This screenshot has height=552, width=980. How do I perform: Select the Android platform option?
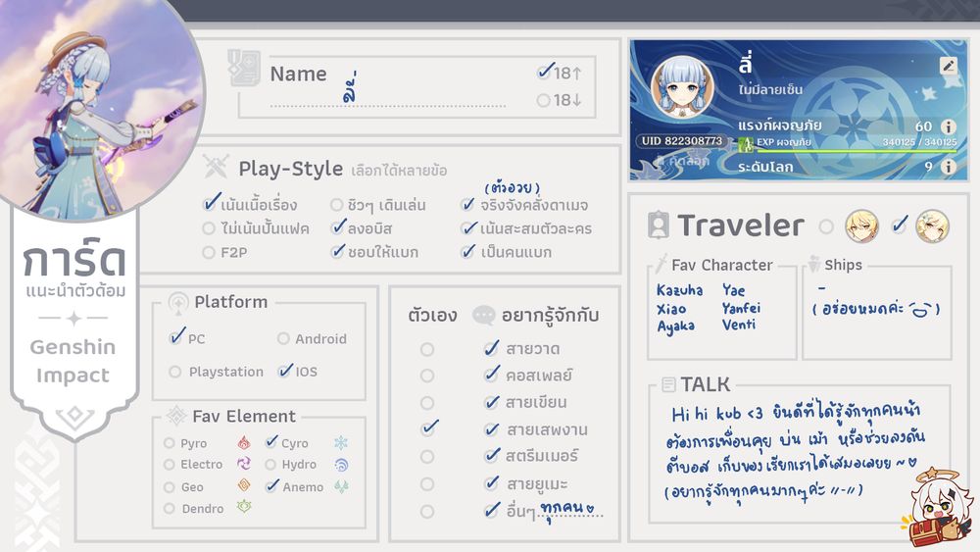tap(283, 338)
